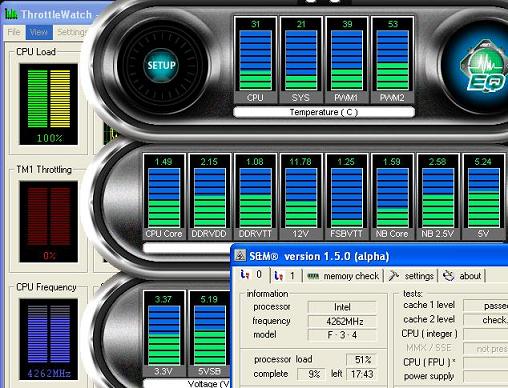
Task: Click the NB 2.5V voltage gauge
Action: pos(438,197)
